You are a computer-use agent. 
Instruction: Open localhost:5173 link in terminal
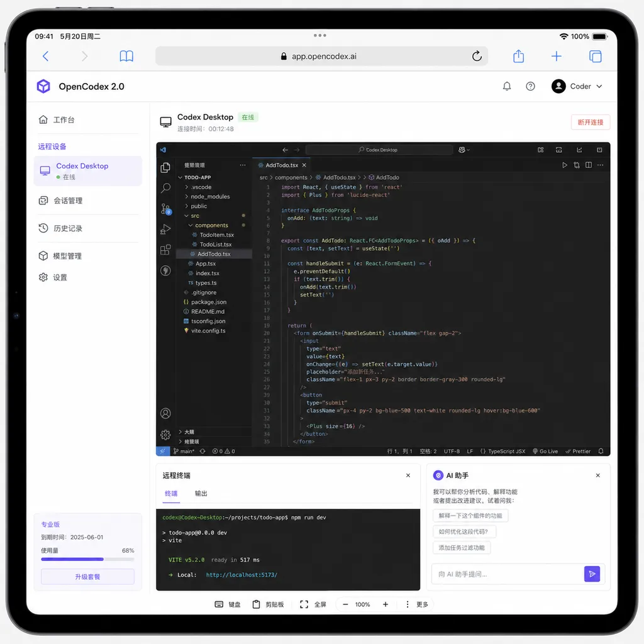click(x=241, y=575)
